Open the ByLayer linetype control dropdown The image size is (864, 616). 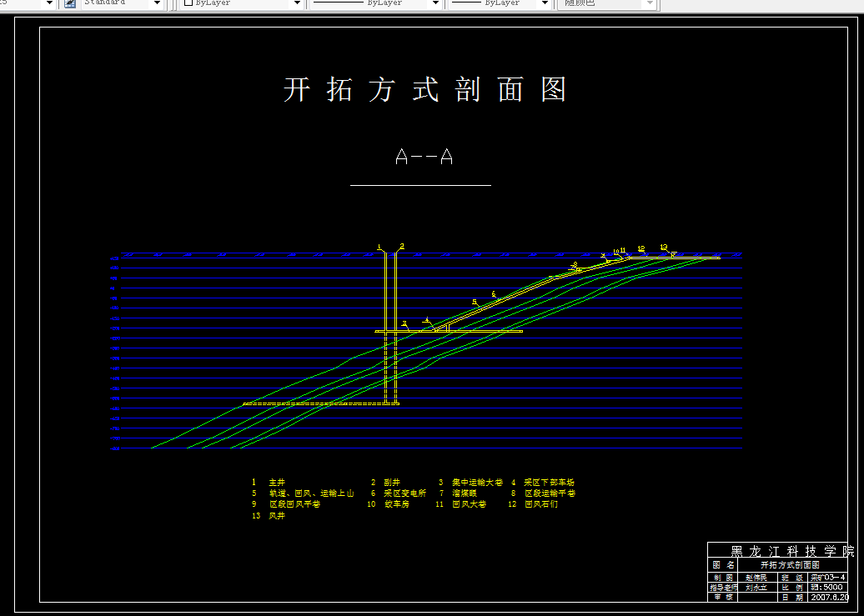[x=435, y=3]
